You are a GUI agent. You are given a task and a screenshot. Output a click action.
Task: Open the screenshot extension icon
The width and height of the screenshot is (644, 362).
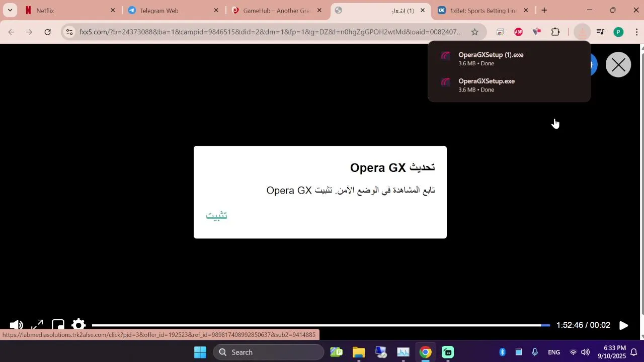(x=500, y=32)
